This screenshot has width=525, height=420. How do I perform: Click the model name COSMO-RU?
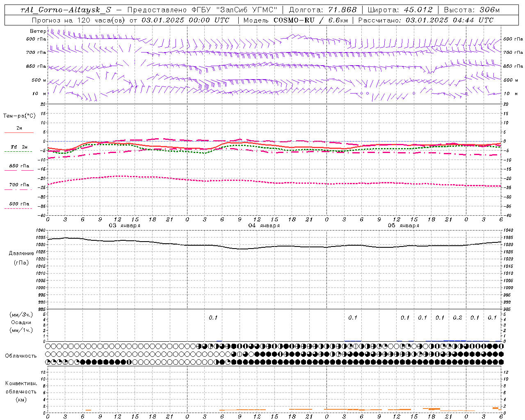294,20
